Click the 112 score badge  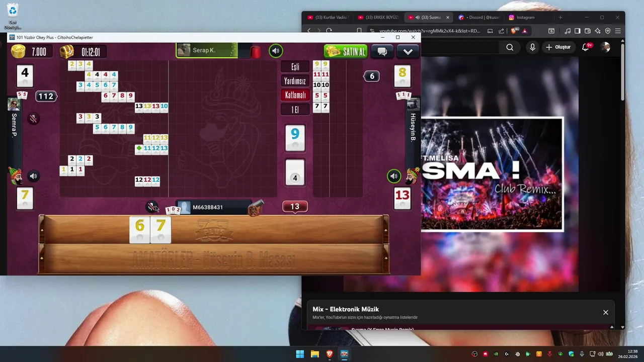click(46, 96)
